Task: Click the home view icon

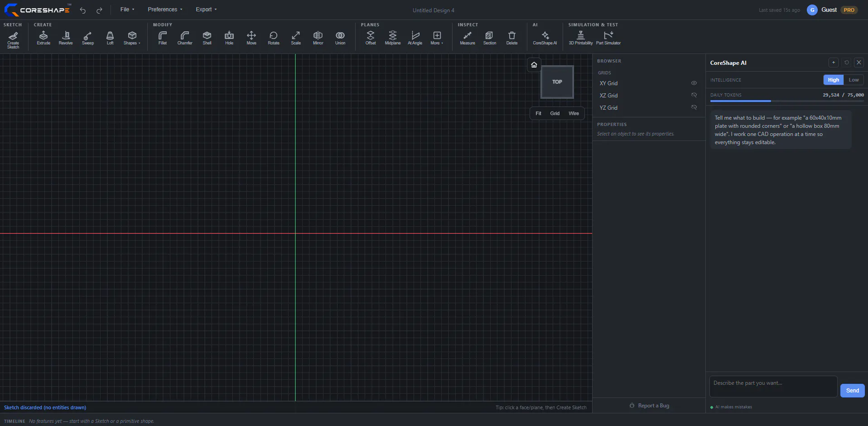Action: click(534, 65)
